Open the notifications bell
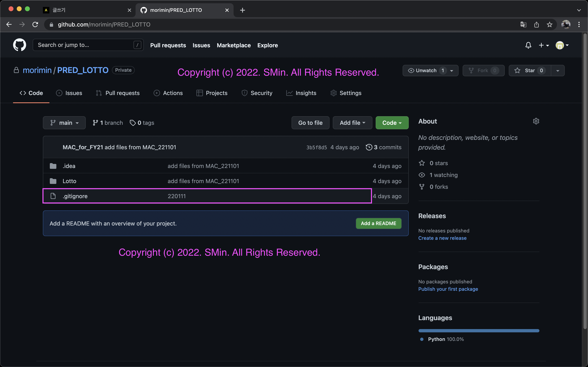Image resolution: width=588 pixels, height=367 pixels. (x=528, y=45)
